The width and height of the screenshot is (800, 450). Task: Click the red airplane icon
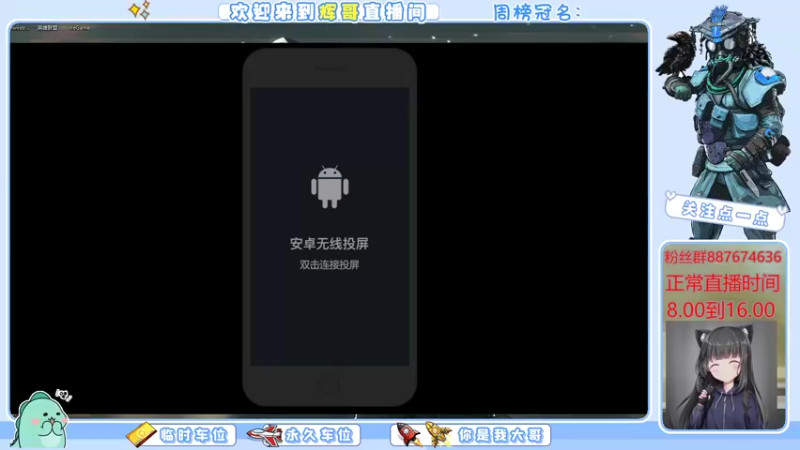[265, 435]
